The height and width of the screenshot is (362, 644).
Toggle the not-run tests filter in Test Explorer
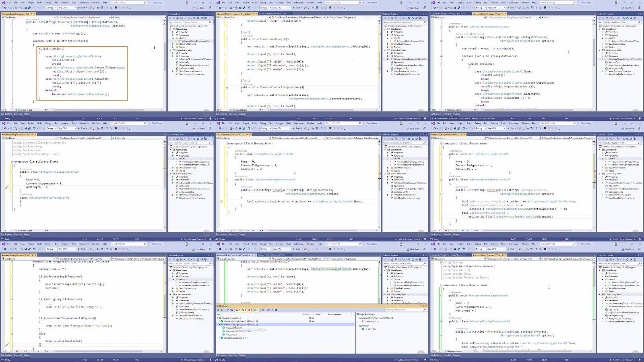(256, 310)
